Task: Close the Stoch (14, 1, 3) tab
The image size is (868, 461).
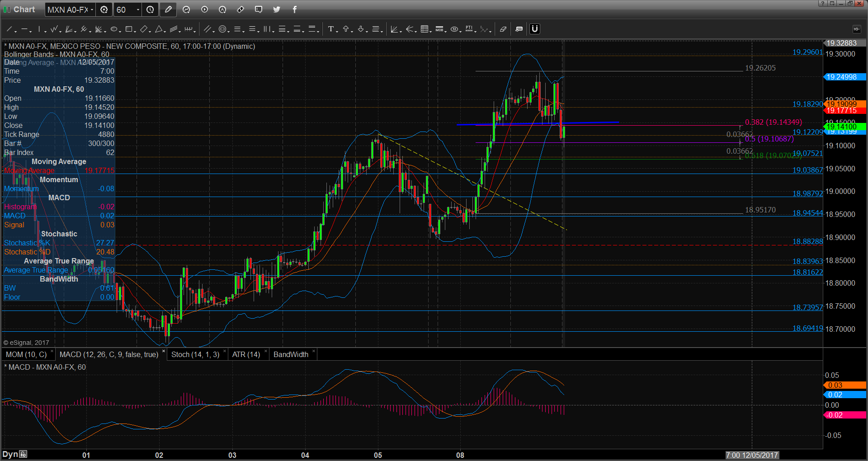Action: [x=225, y=351]
